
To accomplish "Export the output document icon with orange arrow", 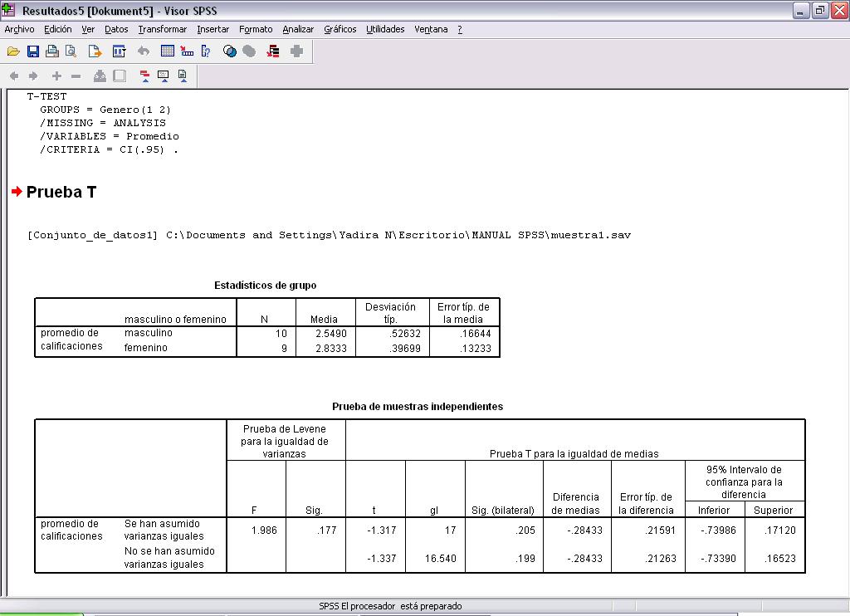I will click(x=95, y=51).
